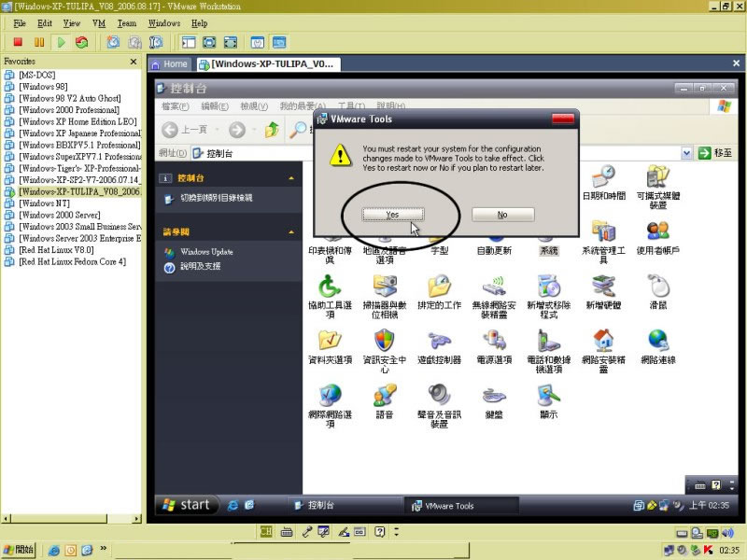Screen dimensions: 747x560
Task: Close the Favorites panel
Action: [x=134, y=62]
